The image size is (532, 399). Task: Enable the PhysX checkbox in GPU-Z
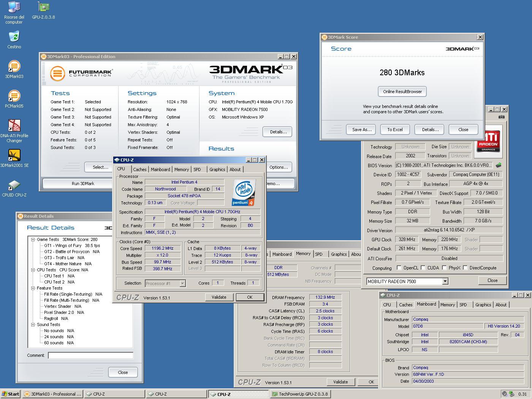444,268
